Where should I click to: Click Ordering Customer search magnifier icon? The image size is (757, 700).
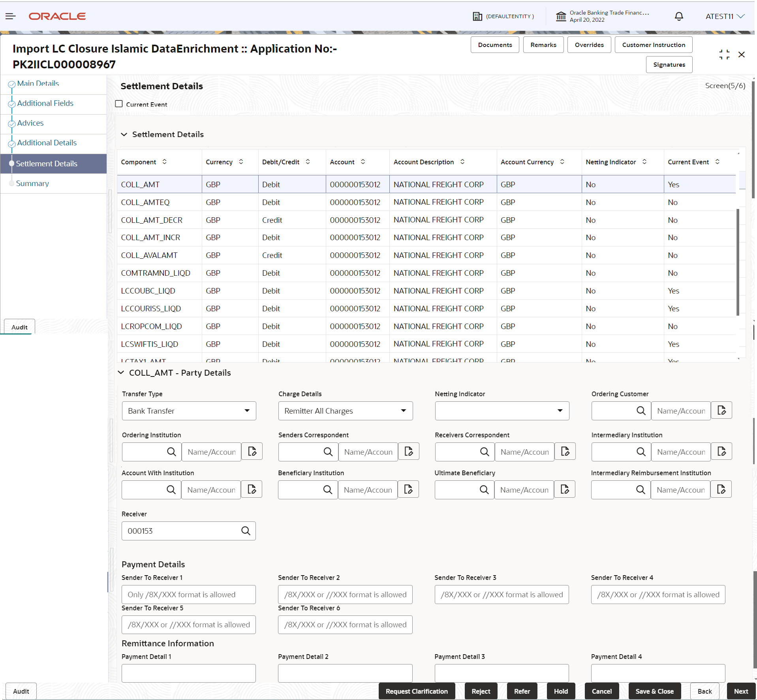[x=641, y=410]
